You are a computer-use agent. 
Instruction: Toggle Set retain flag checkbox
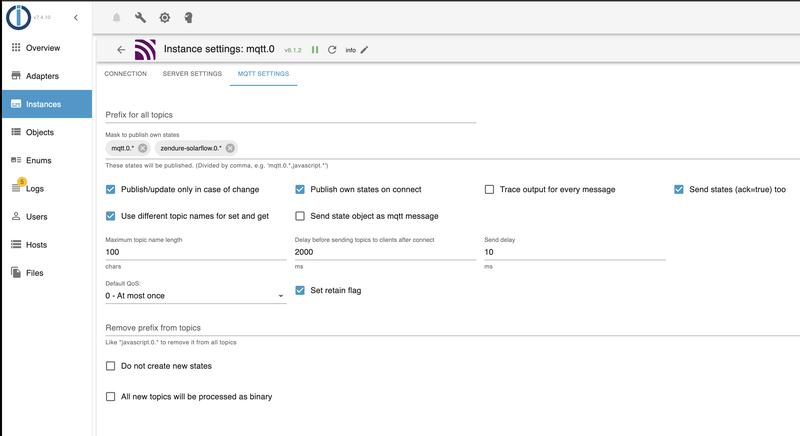pos(300,290)
